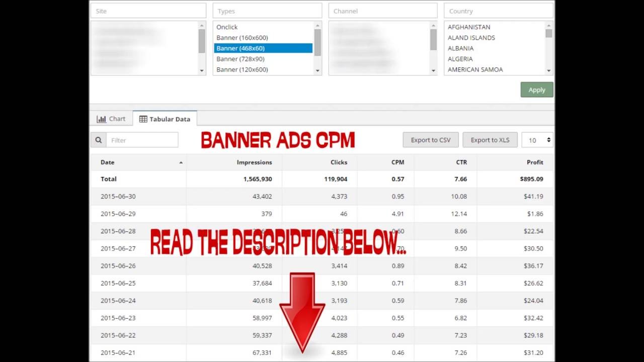Click inside the Filter input field
The height and width of the screenshot is (362, 644).
(x=142, y=140)
